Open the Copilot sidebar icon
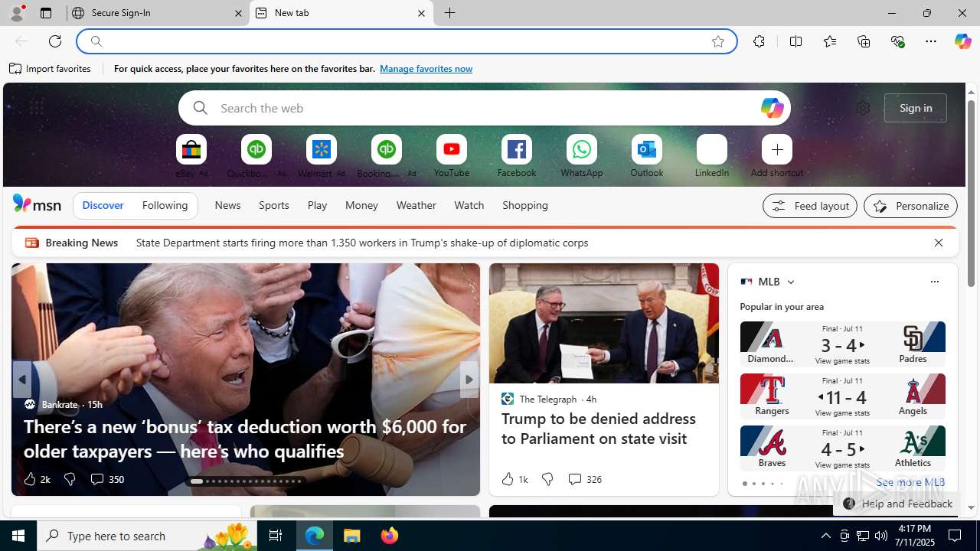Viewport: 980px width, 551px height. [962, 41]
